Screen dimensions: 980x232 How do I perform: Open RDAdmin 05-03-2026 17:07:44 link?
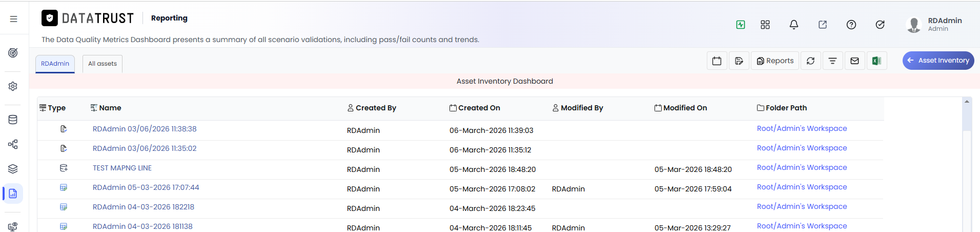pyautogui.click(x=146, y=187)
